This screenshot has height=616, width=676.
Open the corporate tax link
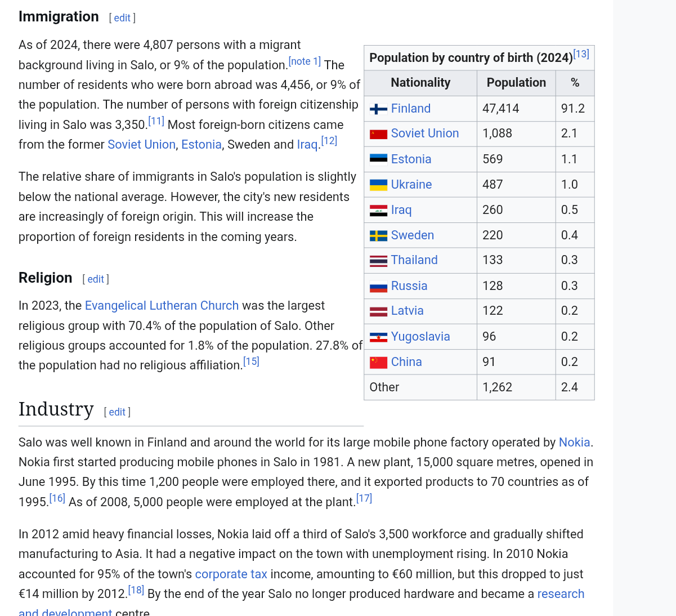[x=231, y=574]
